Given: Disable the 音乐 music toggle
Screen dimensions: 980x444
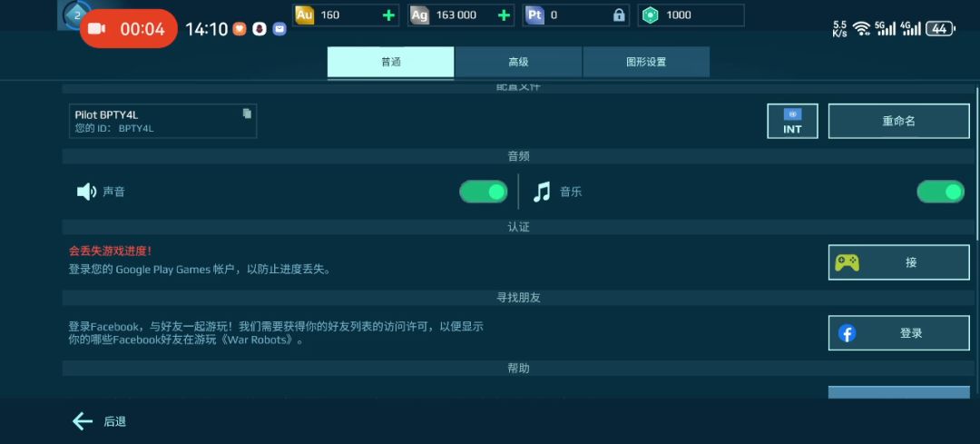Looking at the screenshot, I should 940,192.
